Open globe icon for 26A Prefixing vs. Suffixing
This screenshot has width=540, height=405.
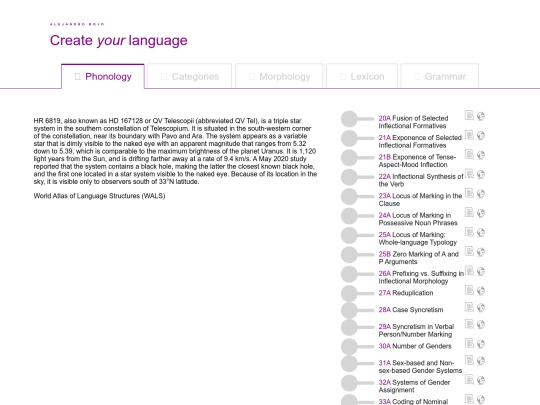tap(481, 272)
